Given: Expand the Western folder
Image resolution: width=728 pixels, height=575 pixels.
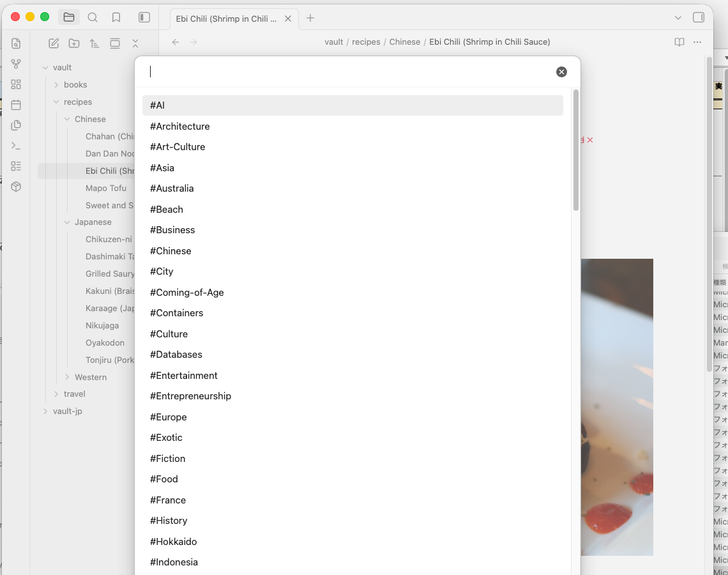Looking at the screenshot, I should tap(67, 377).
